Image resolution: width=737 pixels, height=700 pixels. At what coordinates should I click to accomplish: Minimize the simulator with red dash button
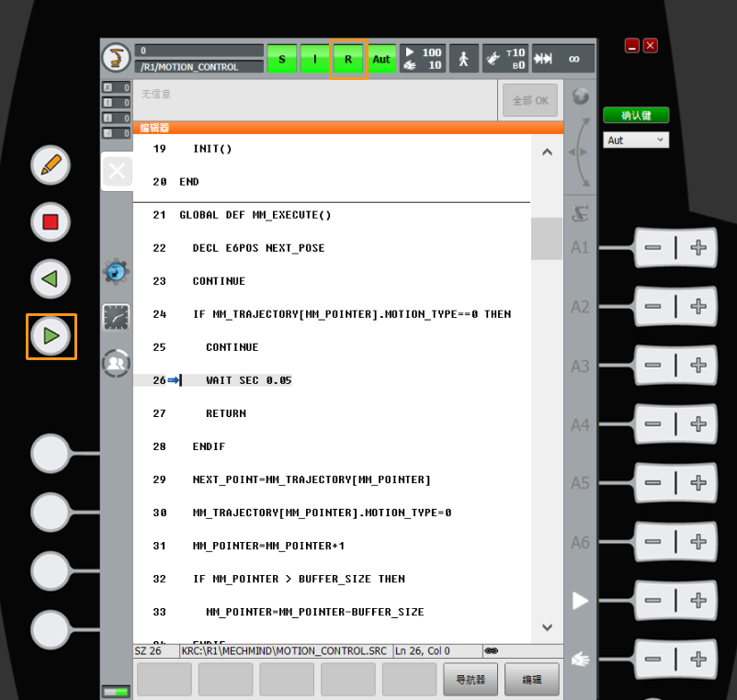click(x=631, y=46)
